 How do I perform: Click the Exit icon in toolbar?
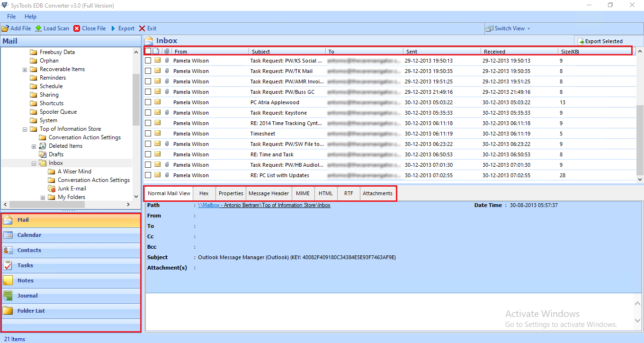[x=142, y=28]
